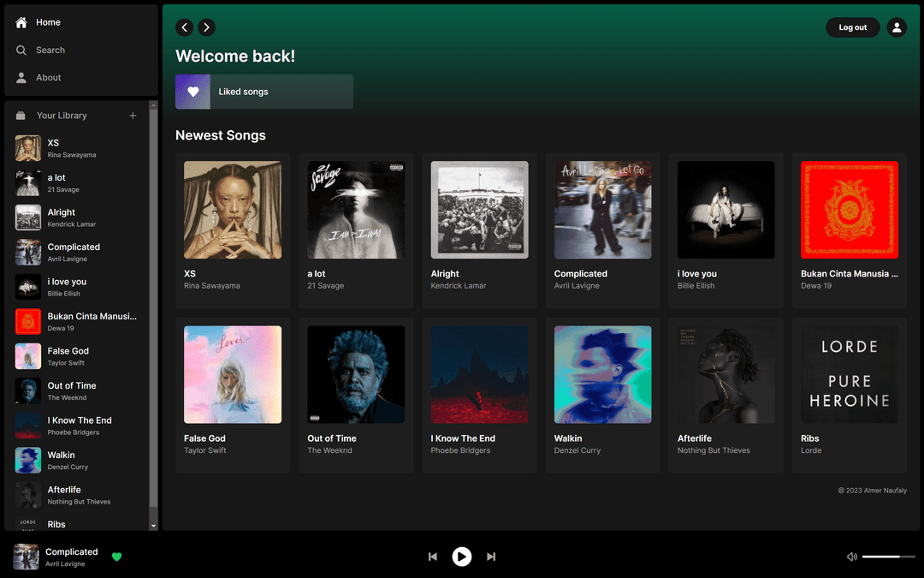
Task: Open your profile avatar icon
Action: [897, 27]
